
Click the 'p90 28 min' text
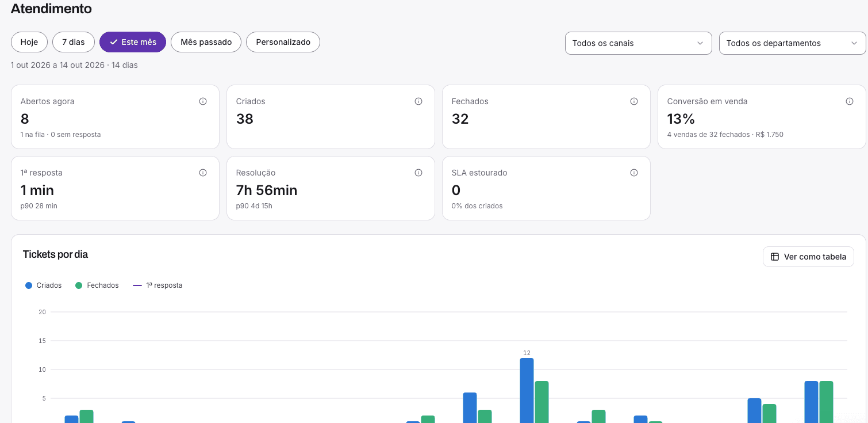39,206
